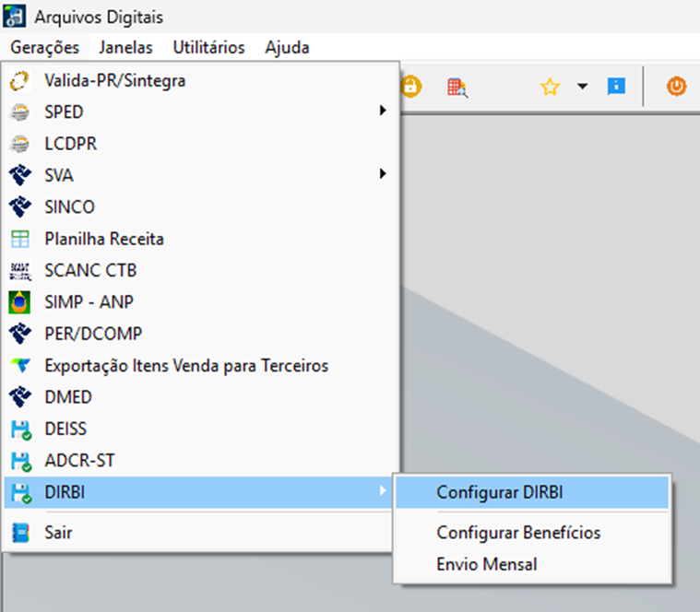
Task: Select the LCDPR menu entry
Action: coord(200,144)
